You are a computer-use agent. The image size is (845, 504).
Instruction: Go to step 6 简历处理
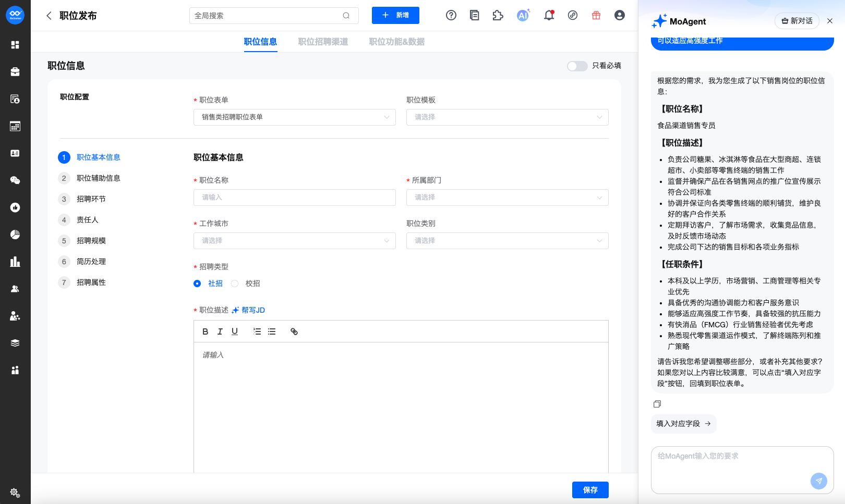[82, 262]
